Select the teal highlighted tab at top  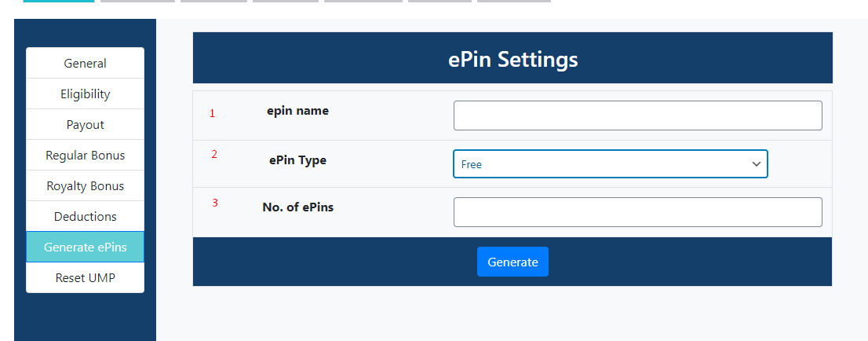click(58, 1)
